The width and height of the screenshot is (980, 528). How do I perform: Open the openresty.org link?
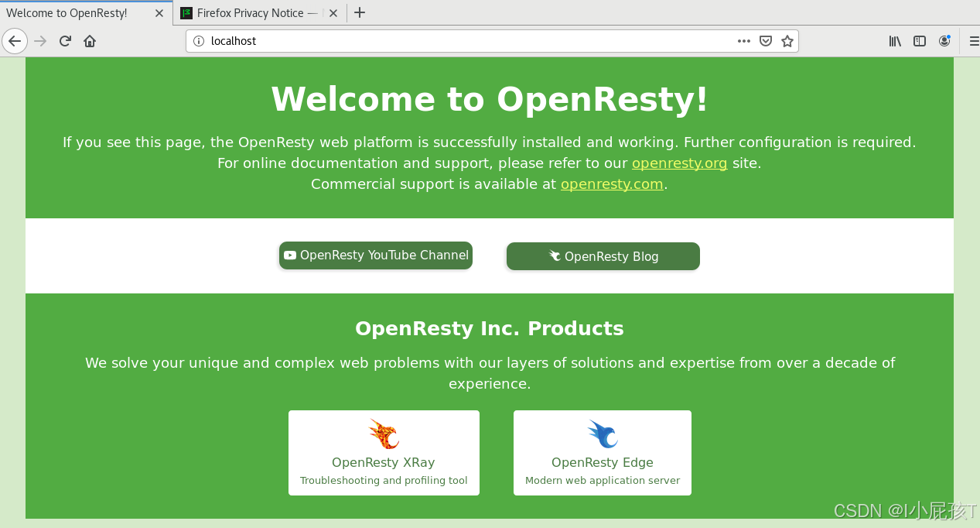[x=679, y=163]
